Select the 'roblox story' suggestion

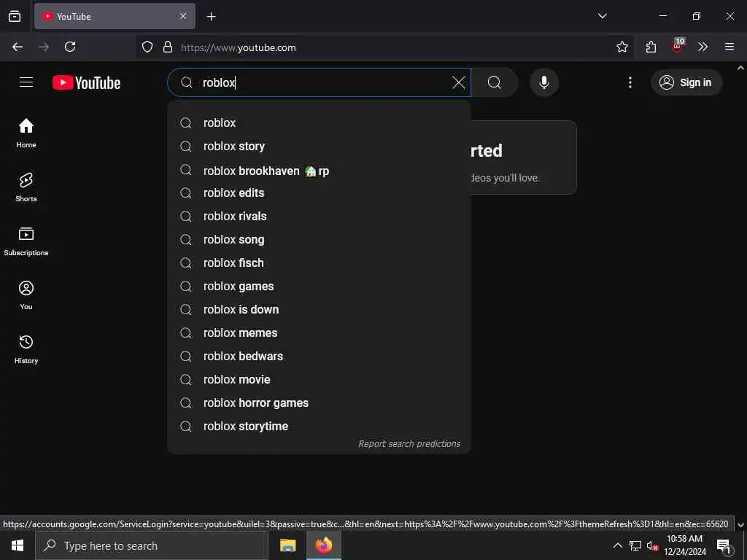tap(320, 146)
